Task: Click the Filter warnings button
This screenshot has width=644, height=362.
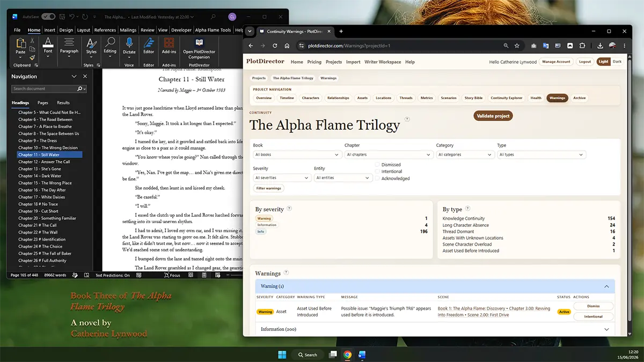Action: 269,188
